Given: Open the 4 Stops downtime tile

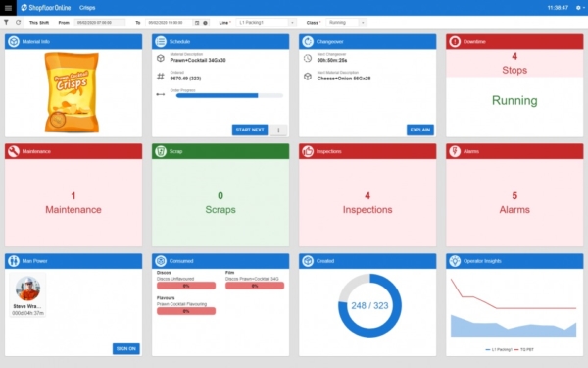Looking at the screenshot, I should [x=514, y=63].
